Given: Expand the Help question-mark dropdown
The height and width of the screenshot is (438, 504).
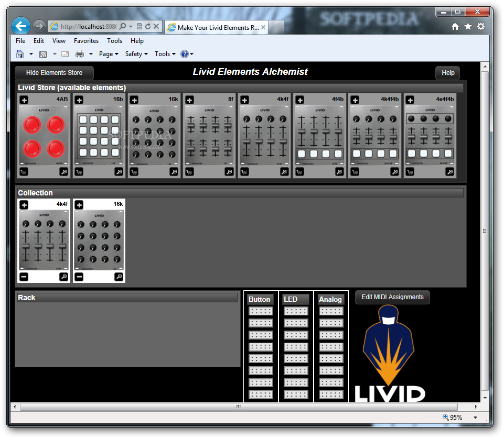Looking at the screenshot, I should point(191,54).
